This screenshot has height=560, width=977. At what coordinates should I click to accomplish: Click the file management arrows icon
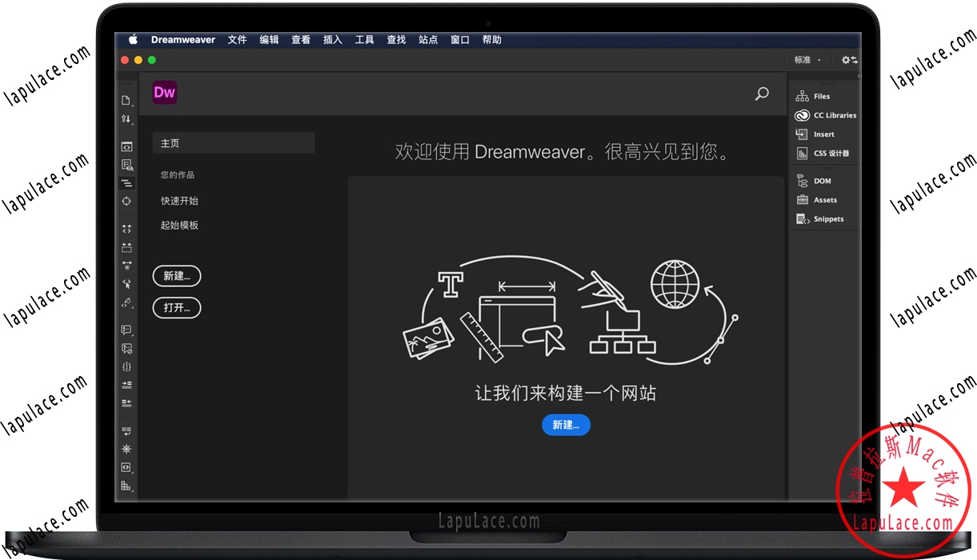click(x=126, y=119)
